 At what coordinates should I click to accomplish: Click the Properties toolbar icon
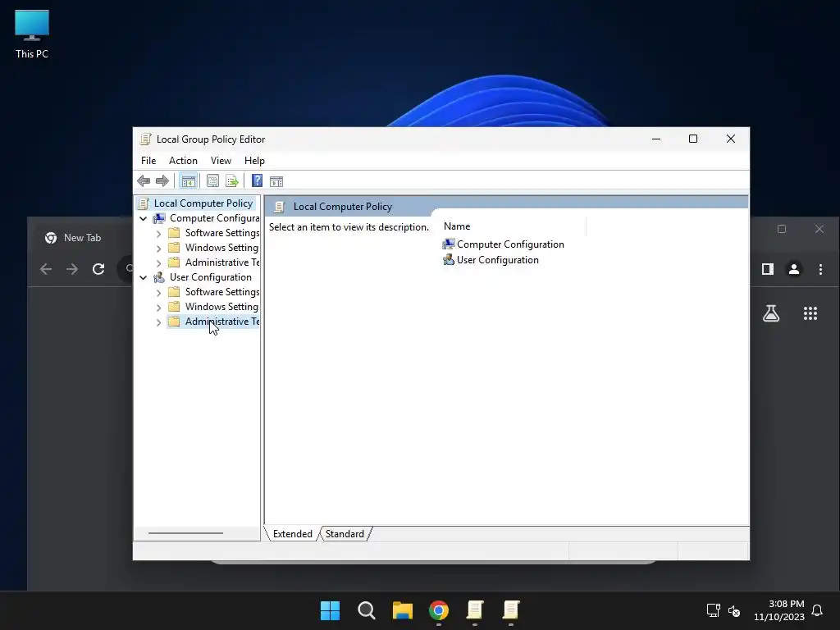(212, 181)
